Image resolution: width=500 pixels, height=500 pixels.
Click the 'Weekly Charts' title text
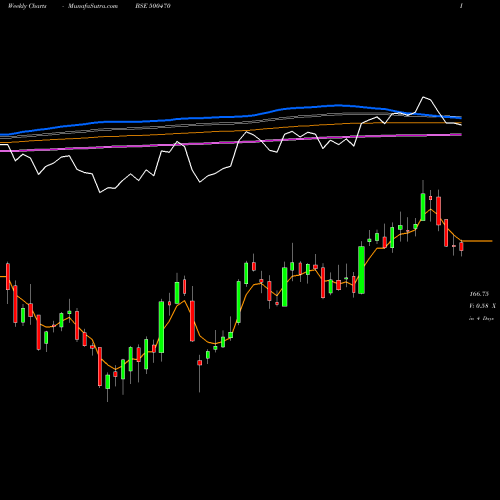tap(27, 6)
